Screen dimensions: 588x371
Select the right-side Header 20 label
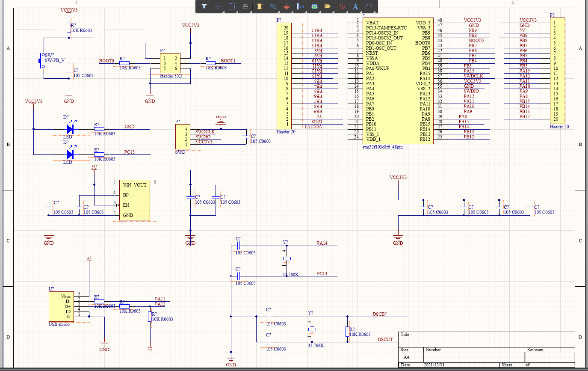click(559, 127)
